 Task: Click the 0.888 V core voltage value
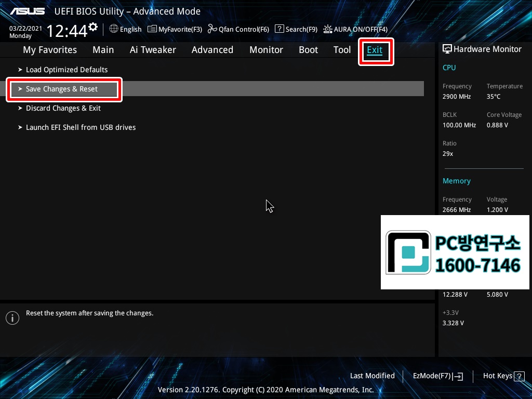497,125
